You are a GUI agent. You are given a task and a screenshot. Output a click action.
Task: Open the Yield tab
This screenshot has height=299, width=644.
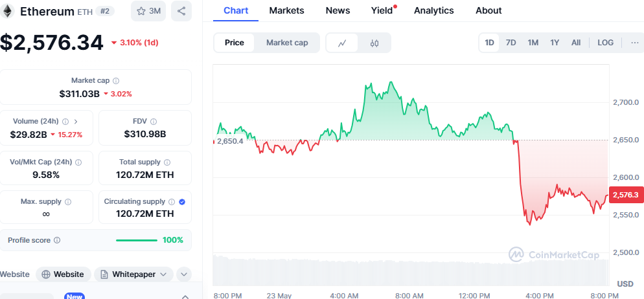pos(382,10)
